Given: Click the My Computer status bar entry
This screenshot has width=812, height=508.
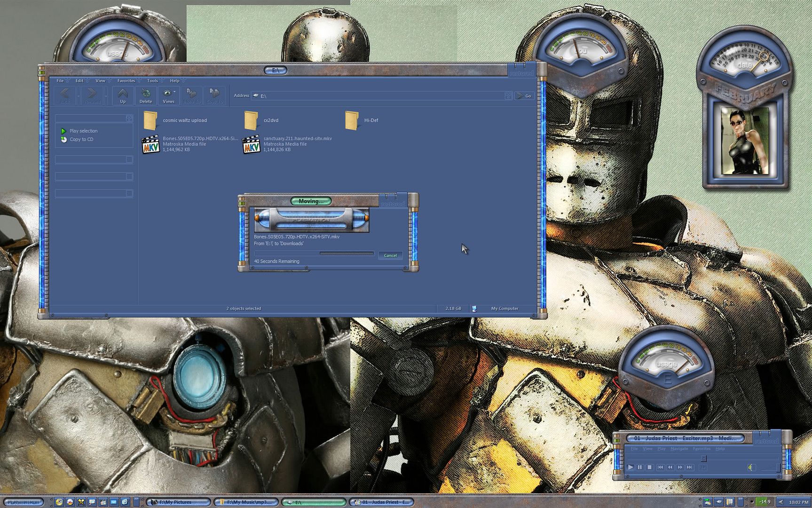Looking at the screenshot, I should [505, 309].
